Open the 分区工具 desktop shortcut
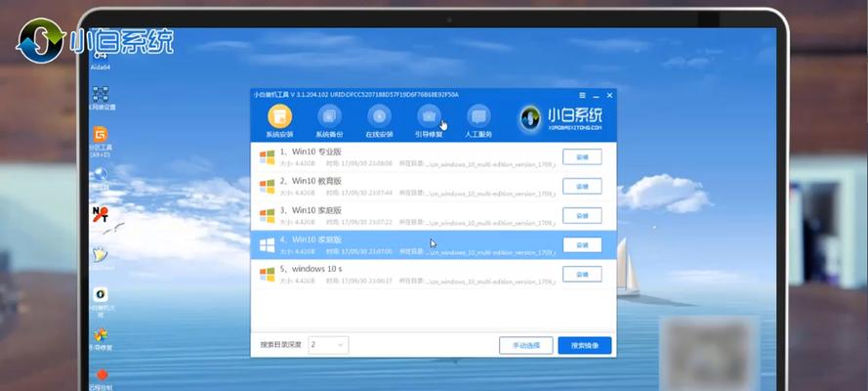The image size is (868, 391). (101, 142)
